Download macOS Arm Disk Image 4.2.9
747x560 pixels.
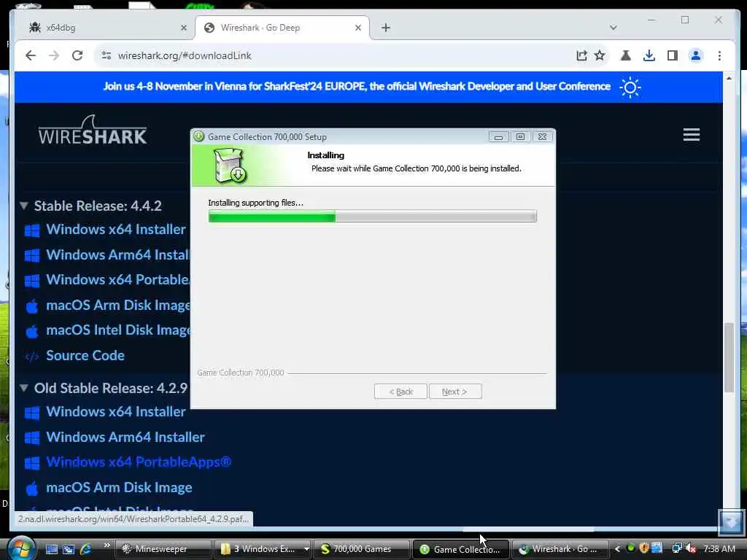tap(119, 488)
